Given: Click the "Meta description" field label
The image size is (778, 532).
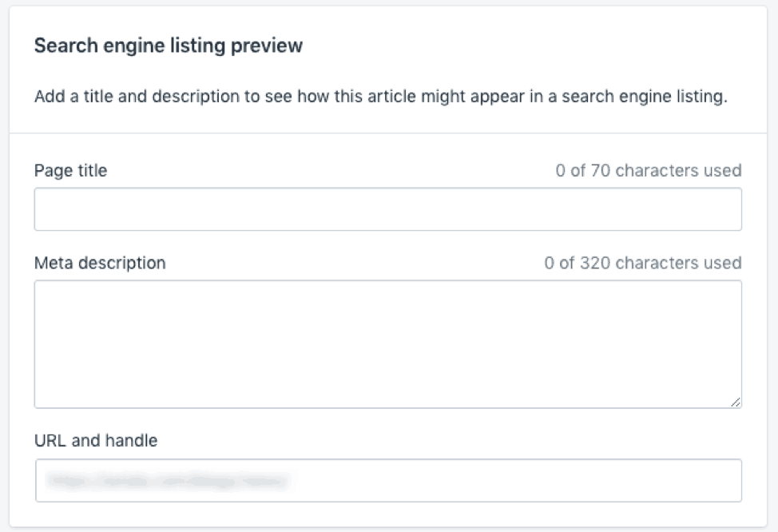Looking at the screenshot, I should point(100,263).
